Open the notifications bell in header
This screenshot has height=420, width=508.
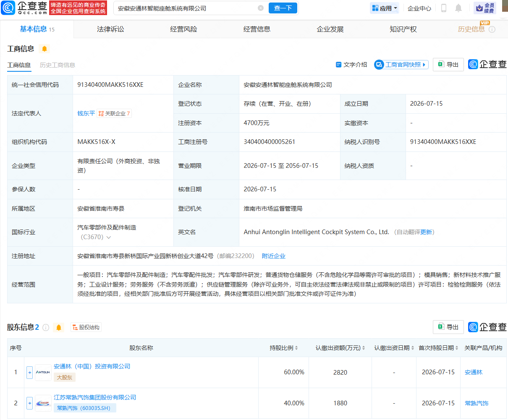pyautogui.click(x=458, y=8)
